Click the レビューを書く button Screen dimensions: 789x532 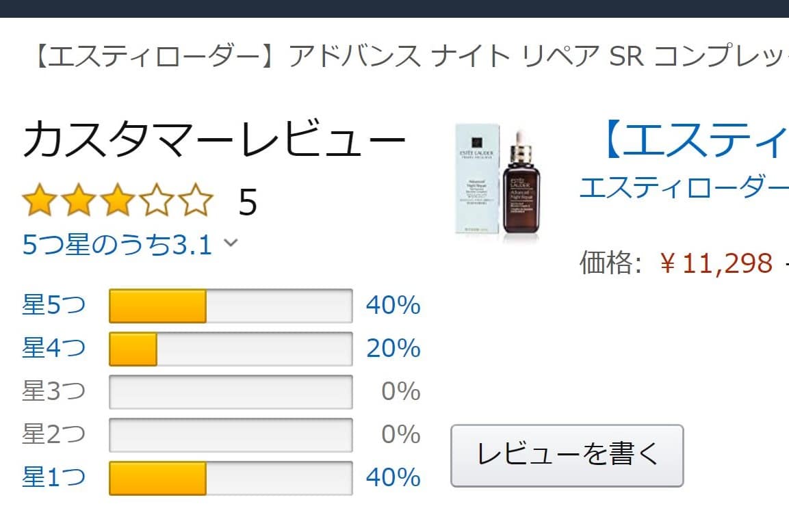click(567, 455)
